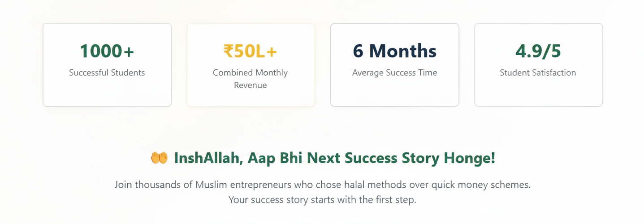Click the green "1000+" statistic number
Image resolution: width=644 pixels, height=224 pixels.
point(107,52)
